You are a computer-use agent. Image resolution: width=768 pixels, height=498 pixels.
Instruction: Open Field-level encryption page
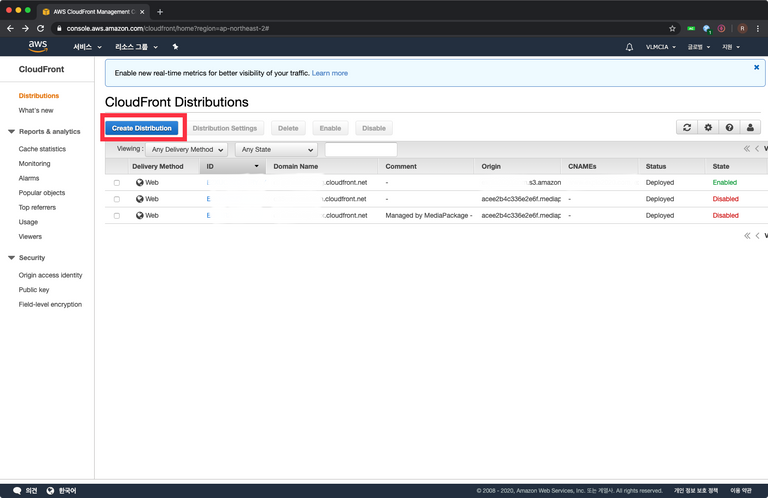coord(50,305)
